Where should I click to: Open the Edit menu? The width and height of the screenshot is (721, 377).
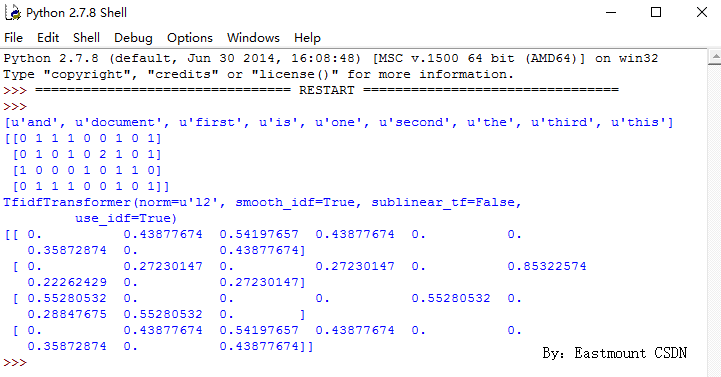click(x=48, y=38)
